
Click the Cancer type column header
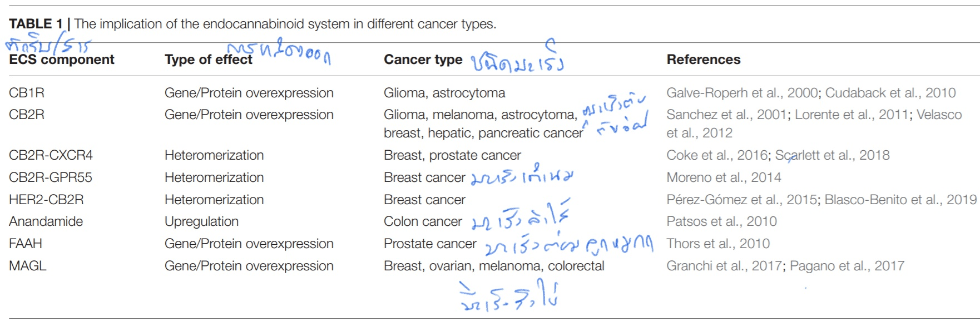point(423,60)
